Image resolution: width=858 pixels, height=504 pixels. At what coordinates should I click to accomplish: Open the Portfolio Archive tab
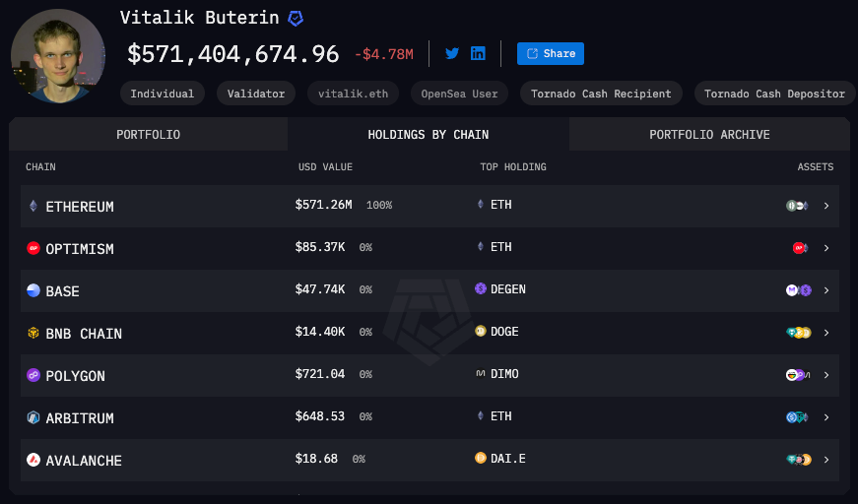pos(709,135)
